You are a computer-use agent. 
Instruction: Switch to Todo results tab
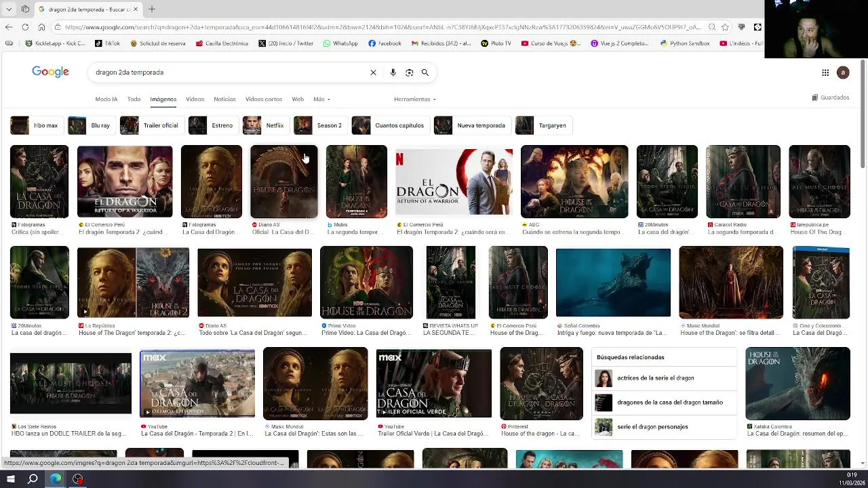click(x=134, y=99)
